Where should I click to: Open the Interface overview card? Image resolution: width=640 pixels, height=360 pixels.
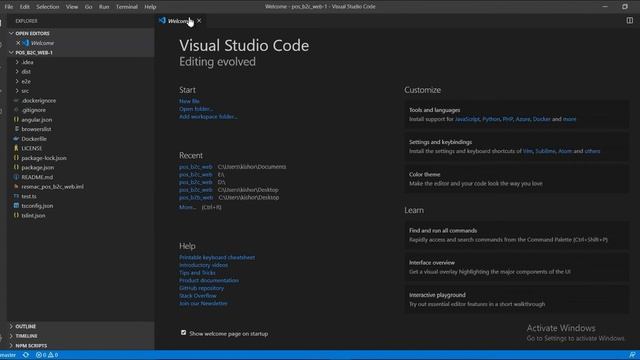pos(516,267)
